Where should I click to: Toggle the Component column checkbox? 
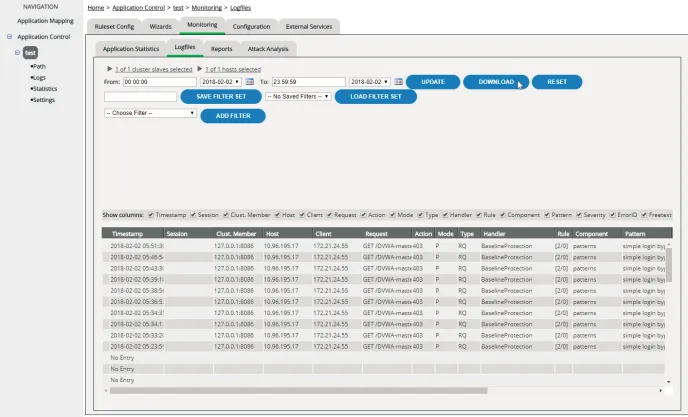click(x=503, y=215)
